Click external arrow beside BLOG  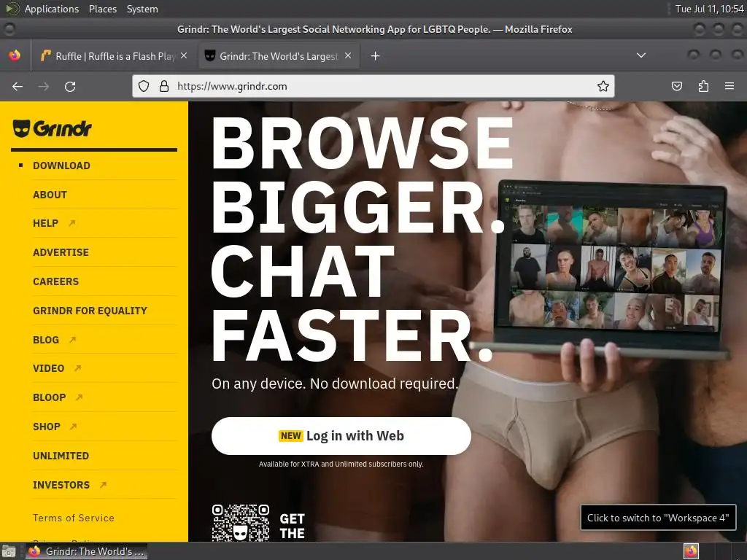pos(72,340)
